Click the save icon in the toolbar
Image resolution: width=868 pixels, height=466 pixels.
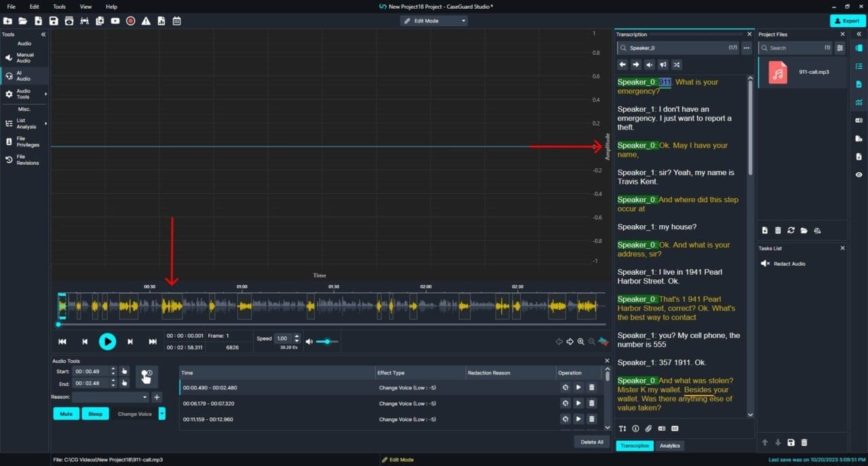[x=54, y=21]
